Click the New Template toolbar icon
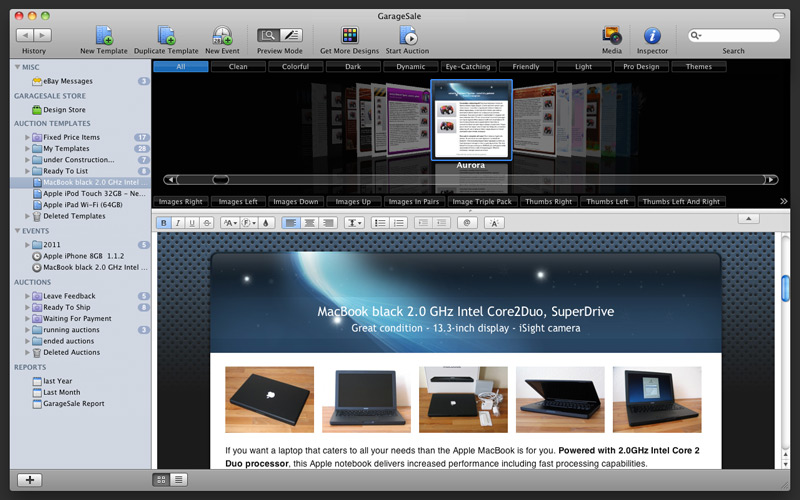The height and width of the screenshot is (500, 800). pos(104,36)
